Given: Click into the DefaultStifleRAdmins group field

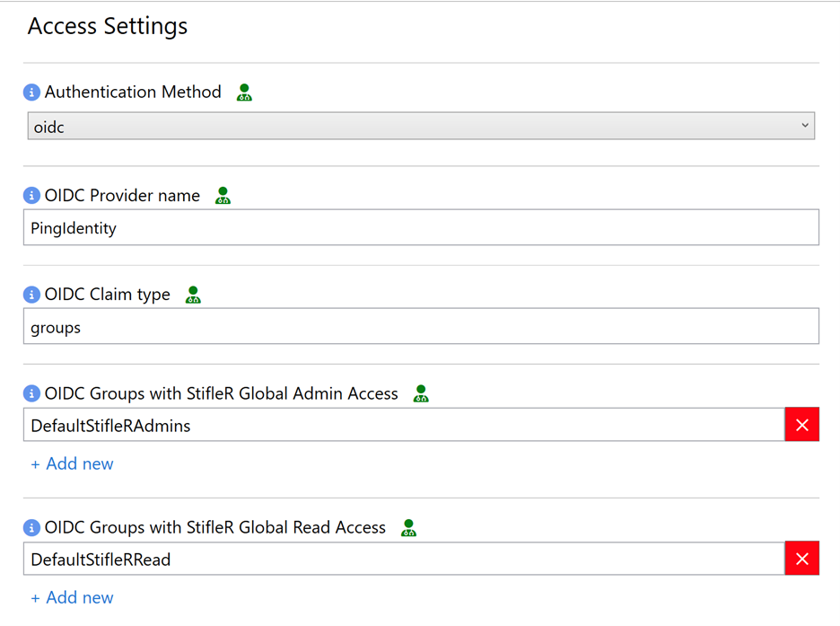Looking at the screenshot, I should [x=403, y=426].
